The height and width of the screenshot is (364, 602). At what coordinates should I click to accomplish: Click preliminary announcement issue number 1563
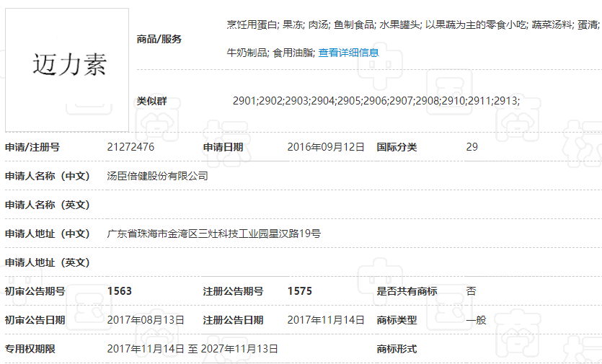pyautogui.click(x=120, y=291)
